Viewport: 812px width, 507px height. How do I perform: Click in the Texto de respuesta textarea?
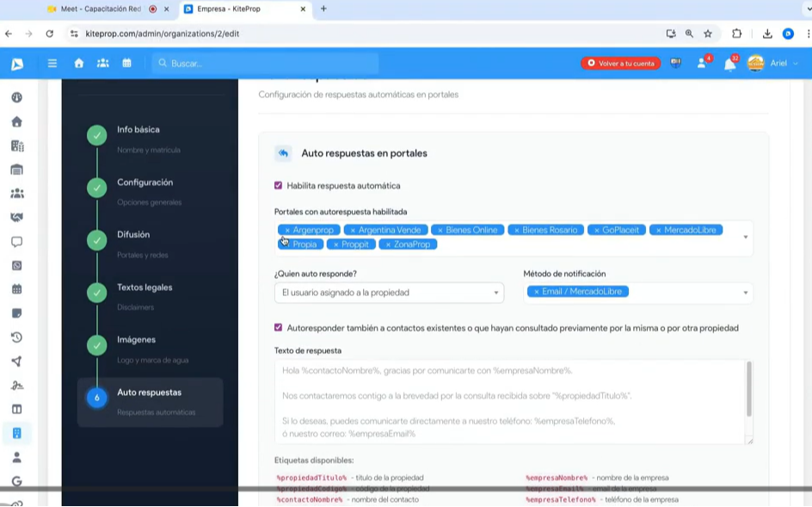(x=511, y=402)
